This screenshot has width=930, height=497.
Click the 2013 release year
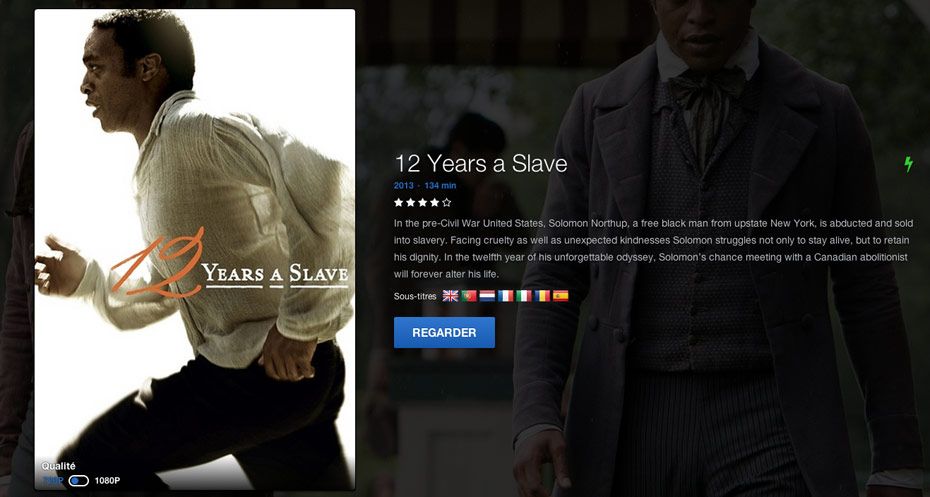click(x=404, y=186)
